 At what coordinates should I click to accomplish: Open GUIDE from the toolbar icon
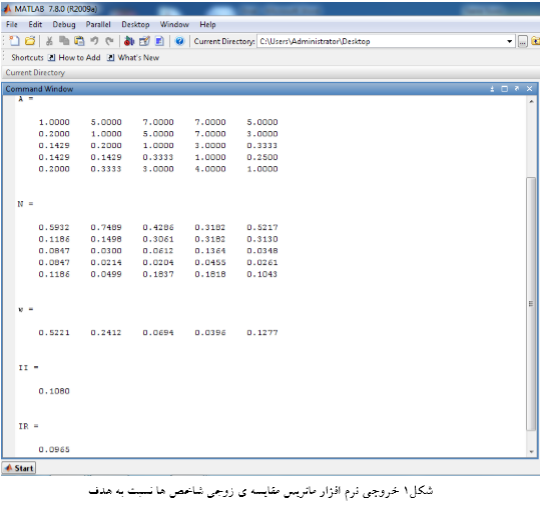pos(144,41)
